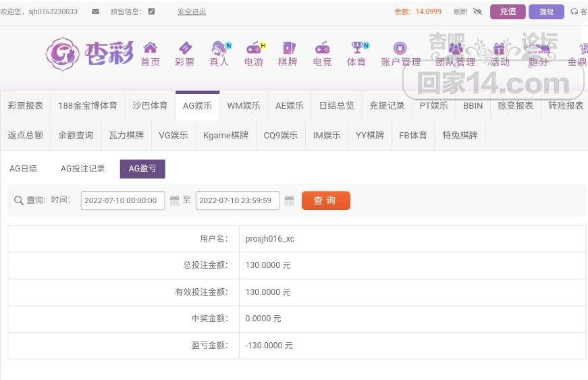Screen dimensions: 588x380
Task: Open the 电游 gamepad icon
Action: 254,48
